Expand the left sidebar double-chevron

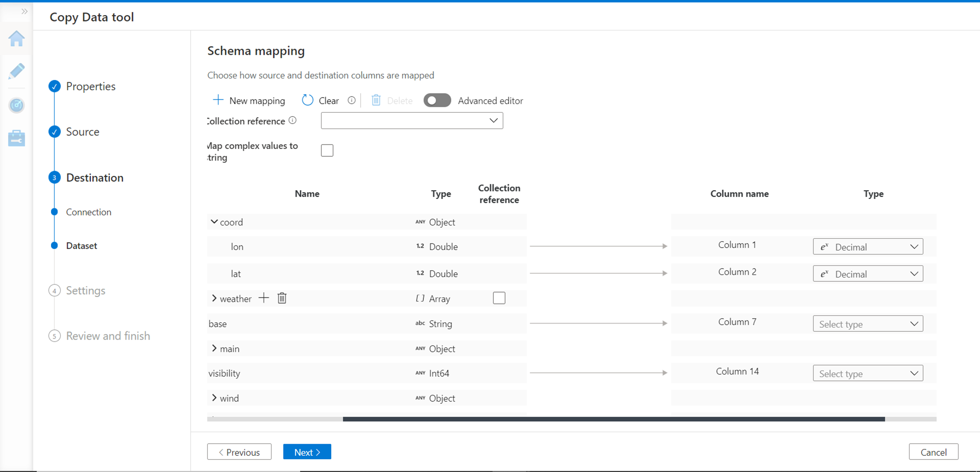coord(24,11)
